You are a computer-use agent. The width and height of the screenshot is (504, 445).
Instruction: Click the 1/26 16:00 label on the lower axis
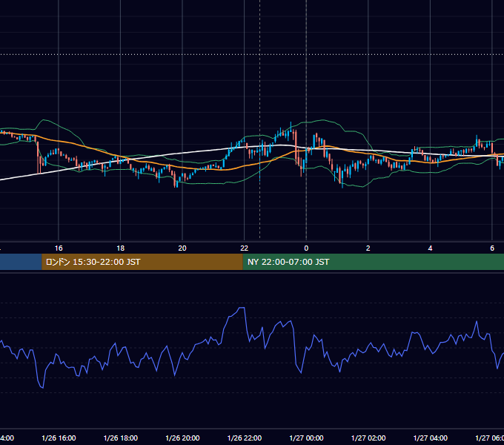(x=59, y=438)
